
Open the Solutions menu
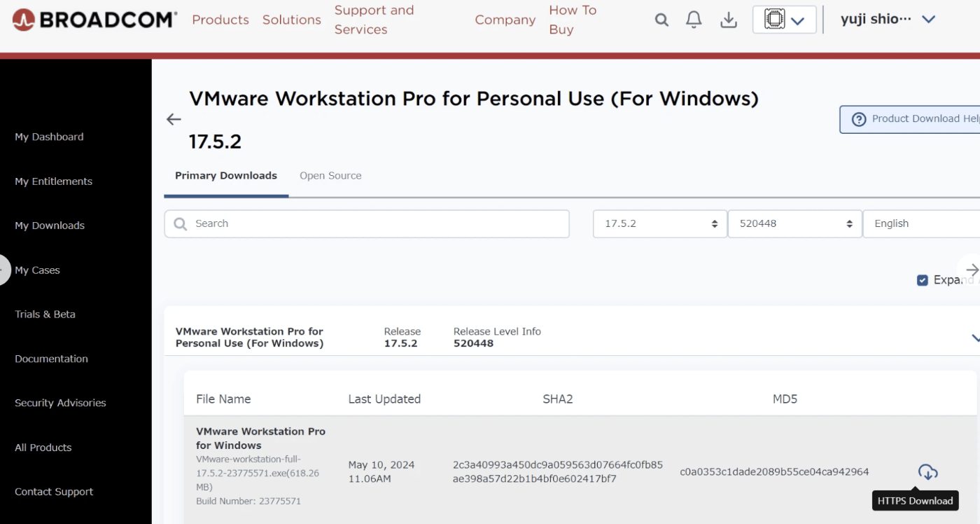tap(291, 20)
